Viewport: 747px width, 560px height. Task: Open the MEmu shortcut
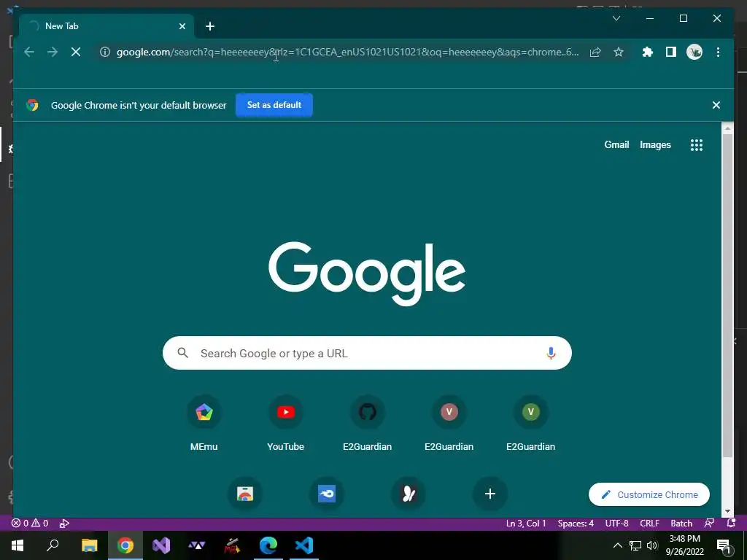pos(204,423)
